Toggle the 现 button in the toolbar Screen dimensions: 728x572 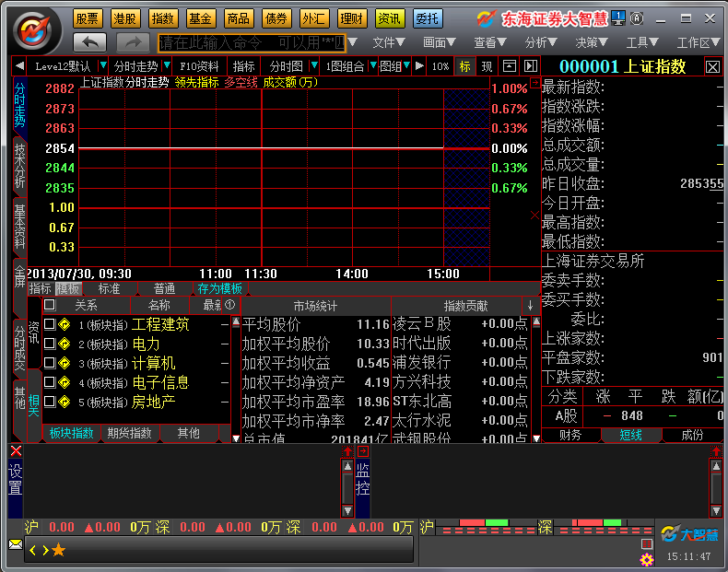click(x=487, y=66)
